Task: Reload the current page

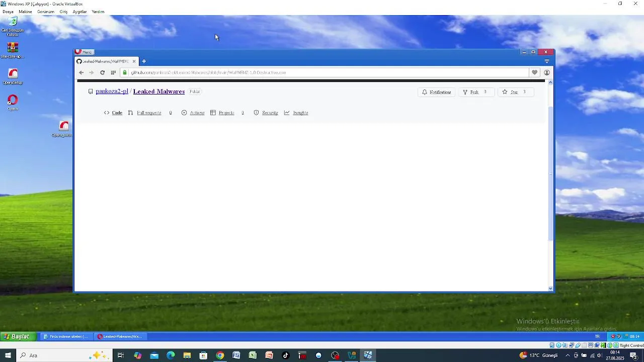Action: [x=102, y=72]
